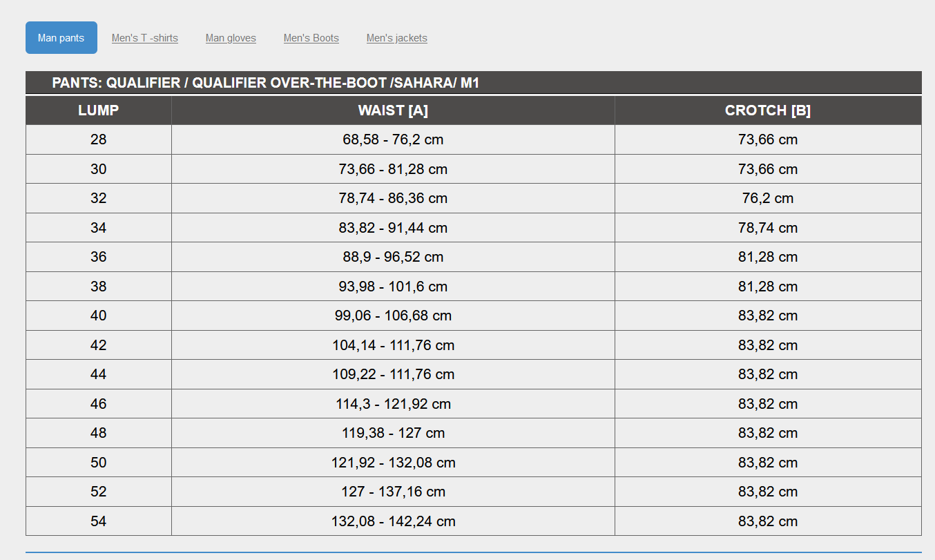Screen dimensions: 935x560
Task: Click the WAIST [A] column header
Action: (x=393, y=110)
